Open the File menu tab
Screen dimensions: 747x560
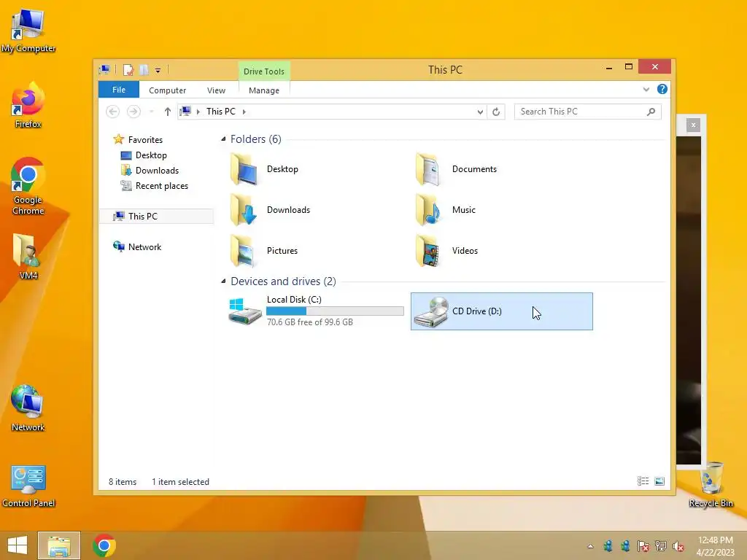119,90
